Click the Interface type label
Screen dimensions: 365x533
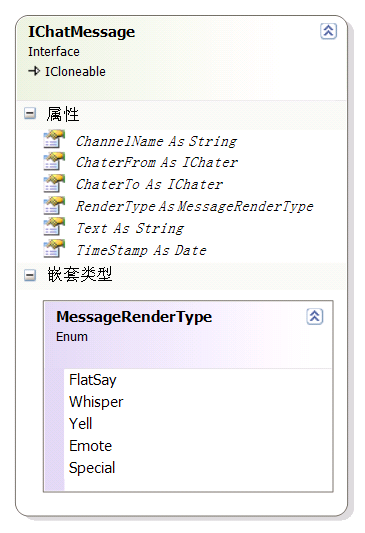coord(54,52)
